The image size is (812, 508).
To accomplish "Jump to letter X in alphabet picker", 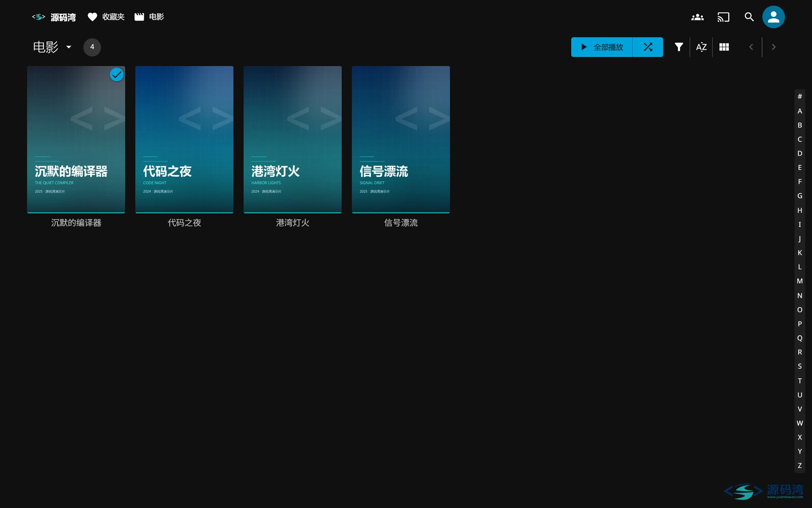I will click(800, 437).
